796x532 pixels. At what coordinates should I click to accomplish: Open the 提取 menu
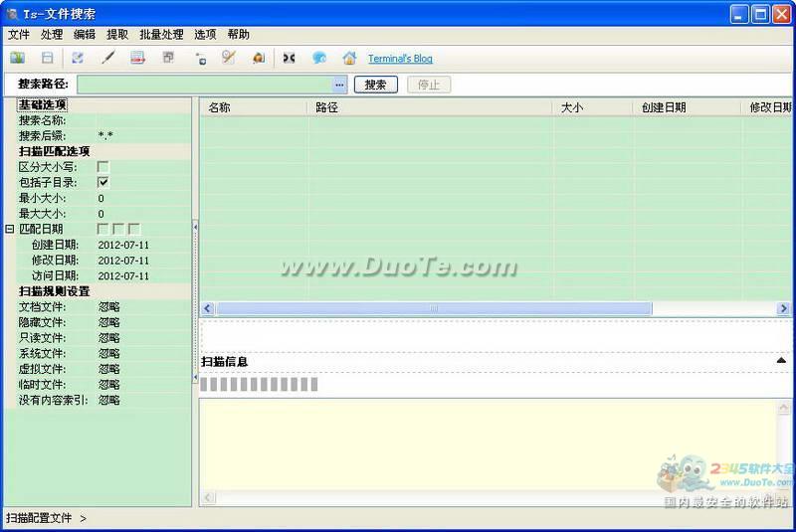(117, 35)
